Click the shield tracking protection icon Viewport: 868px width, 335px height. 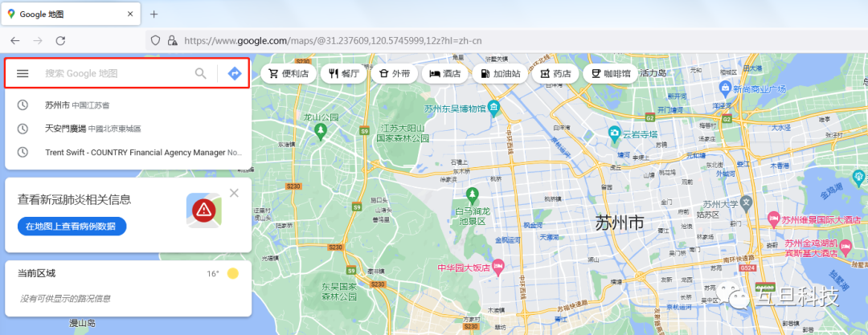click(156, 40)
